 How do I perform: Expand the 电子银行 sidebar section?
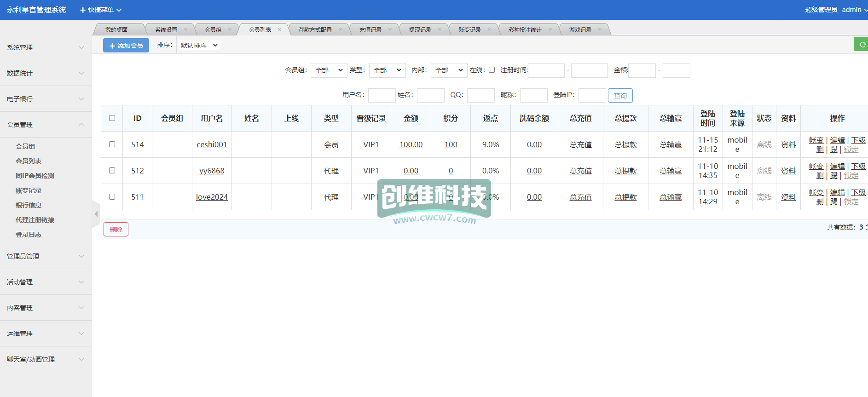pyautogui.click(x=46, y=99)
